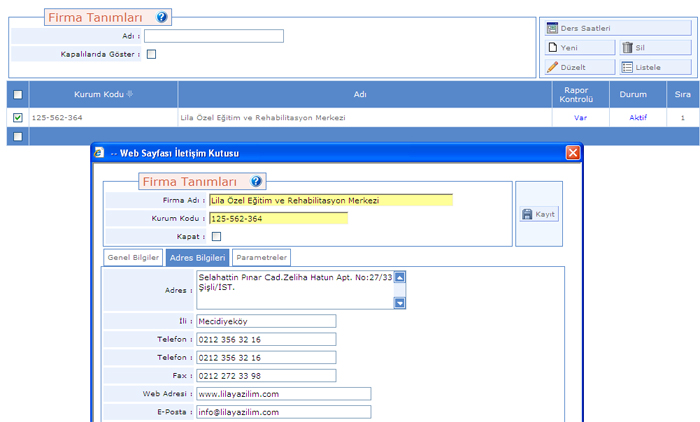Click the Internet Explorer icon in dialog title
This screenshot has height=422, width=700.
tap(99, 153)
